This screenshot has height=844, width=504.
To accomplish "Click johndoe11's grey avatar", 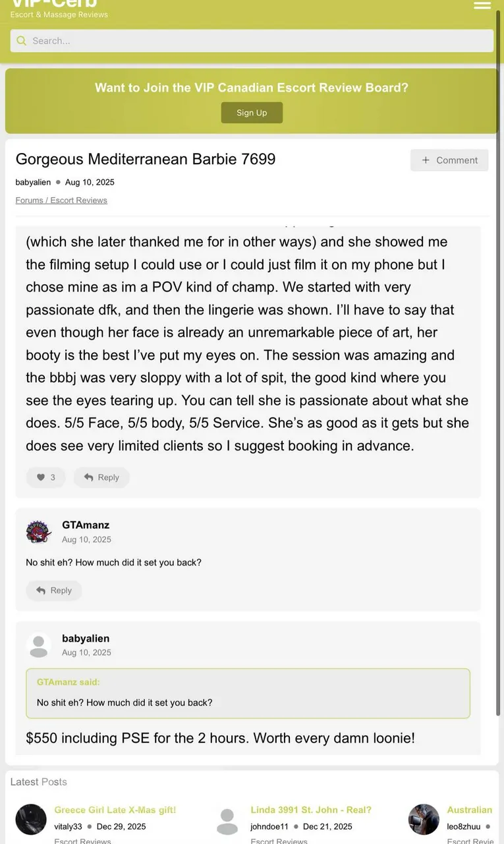I will click(227, 819).
